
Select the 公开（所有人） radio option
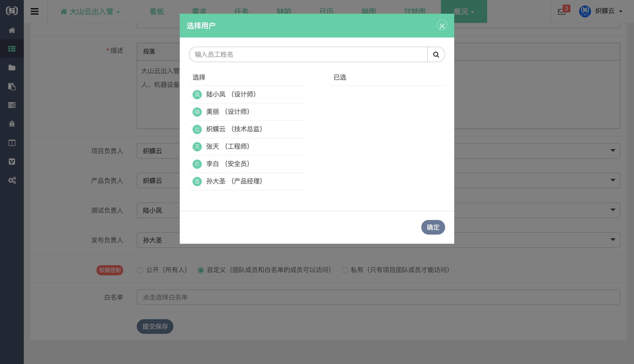140,270
